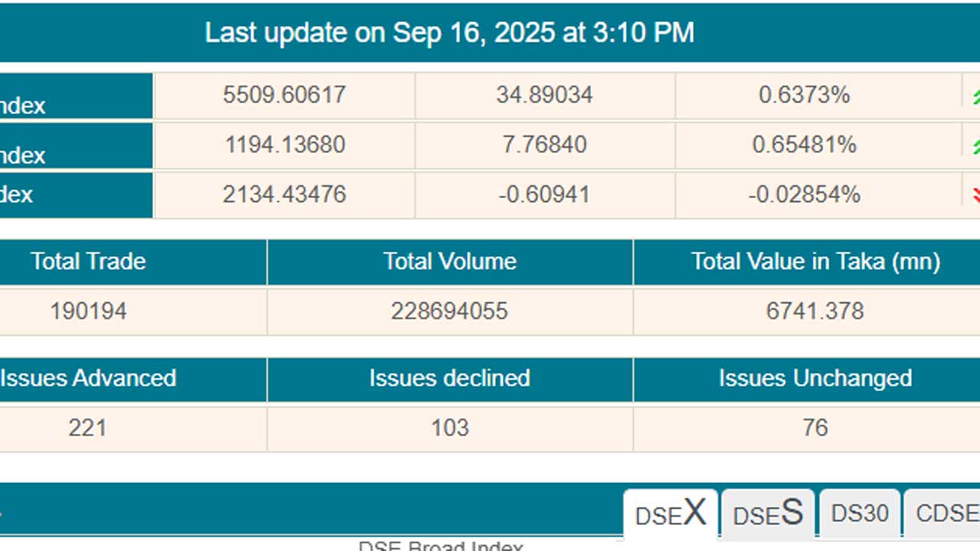
Task: Click the Issues Unchanged header
Action: click(x=815, y=379)
